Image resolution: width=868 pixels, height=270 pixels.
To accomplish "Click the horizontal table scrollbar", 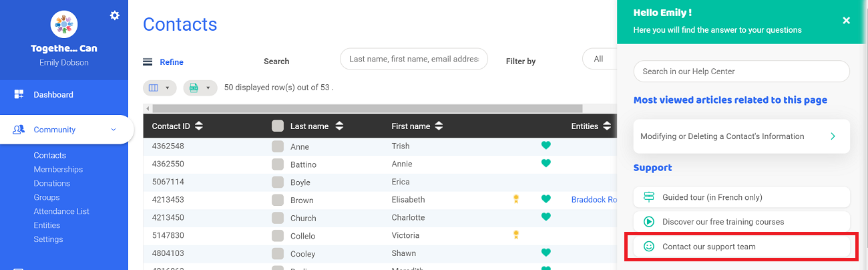I will [x=367, y=108].
